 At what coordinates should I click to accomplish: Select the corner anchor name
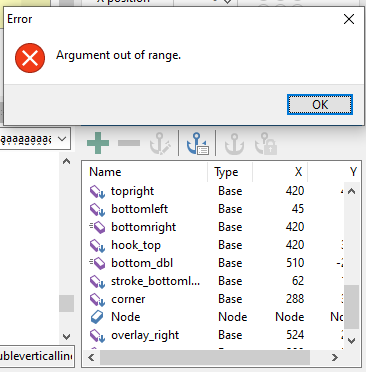point(128,299)
